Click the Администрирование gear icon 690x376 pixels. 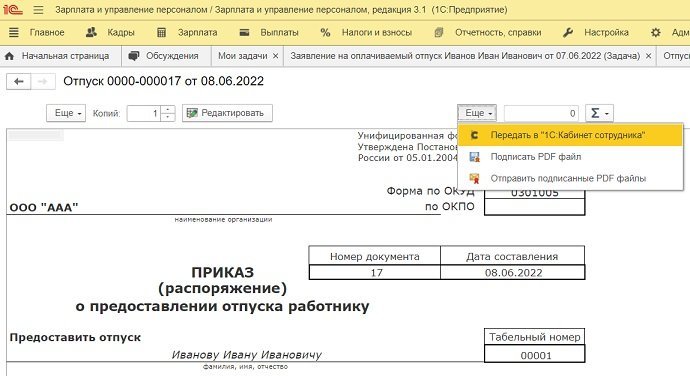click(x=656, y=33)
